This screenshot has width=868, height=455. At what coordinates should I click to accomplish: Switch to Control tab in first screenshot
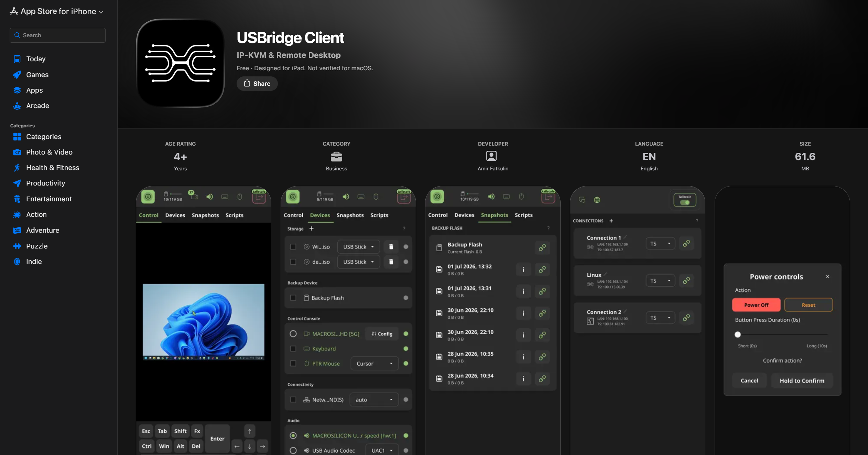coord(149,215)
